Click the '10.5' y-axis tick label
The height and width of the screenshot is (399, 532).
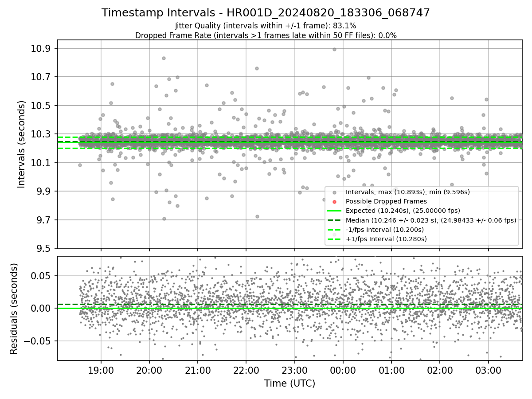[41, 106]
